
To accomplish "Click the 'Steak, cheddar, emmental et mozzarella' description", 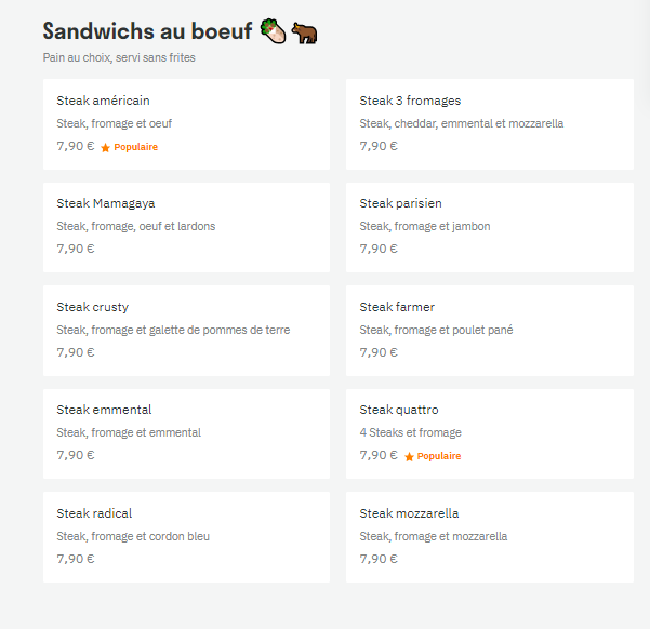I will (x=461, y=124).
